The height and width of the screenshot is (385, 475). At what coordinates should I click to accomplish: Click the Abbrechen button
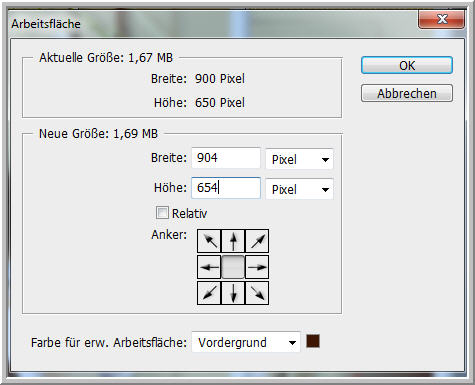pos(407,93)
